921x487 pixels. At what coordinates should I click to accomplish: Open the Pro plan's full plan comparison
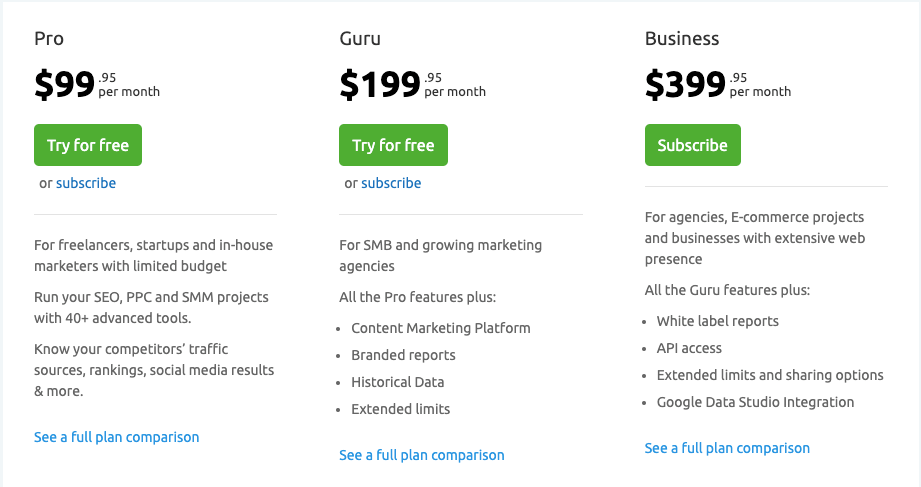[x=116, y=437]
